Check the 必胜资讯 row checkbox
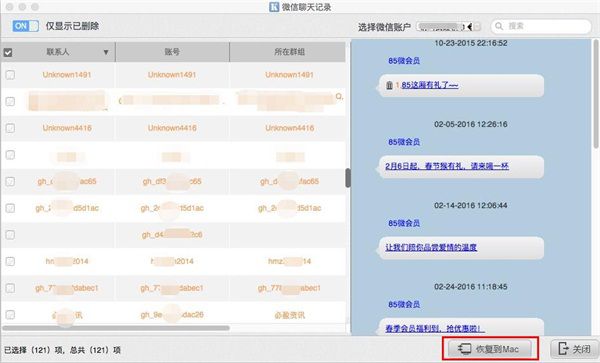This screenshot has width=600, height=363. pyautogui.click(x=10, y=314)
